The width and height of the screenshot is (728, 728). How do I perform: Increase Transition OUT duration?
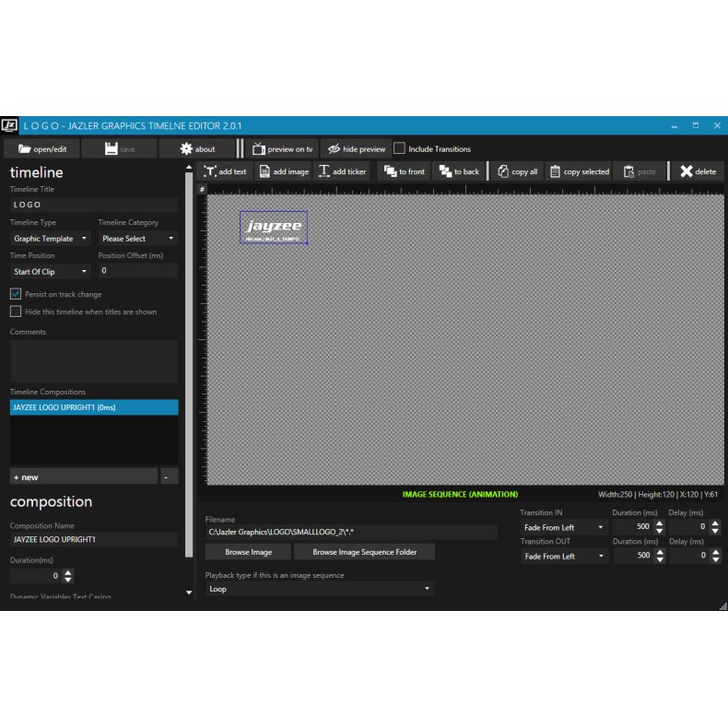click(x=660, y=552)
